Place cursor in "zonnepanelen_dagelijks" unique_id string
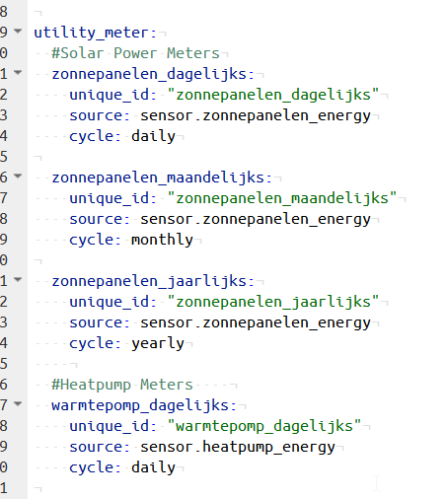This screenshot has width=448, height=499. click(x=273, y=95)
